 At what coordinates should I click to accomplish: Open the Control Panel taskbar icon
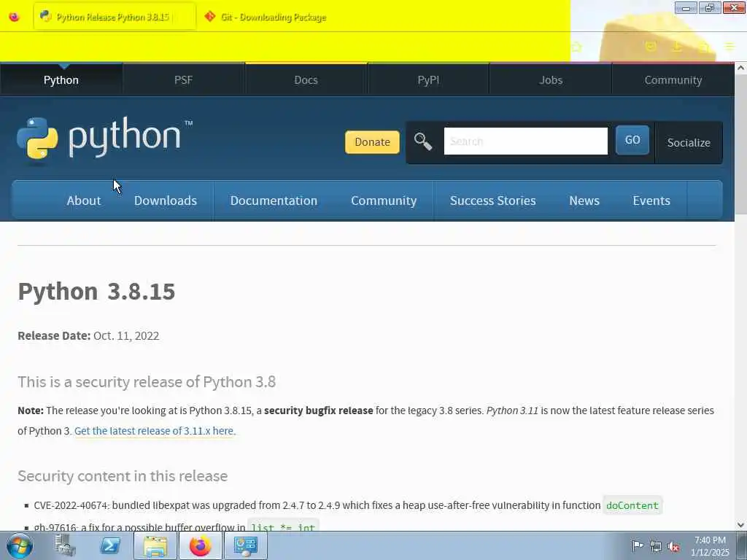click(245, 545)
